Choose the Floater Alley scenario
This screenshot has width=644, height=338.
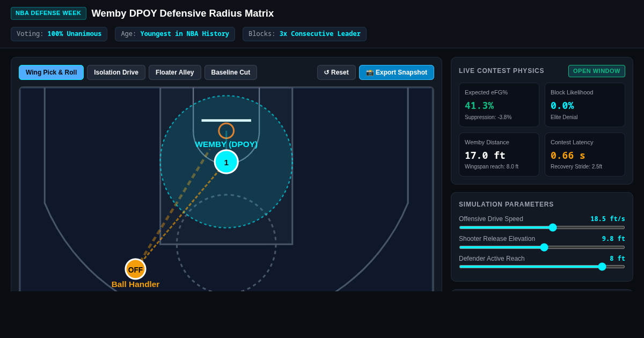pos(175,72)
